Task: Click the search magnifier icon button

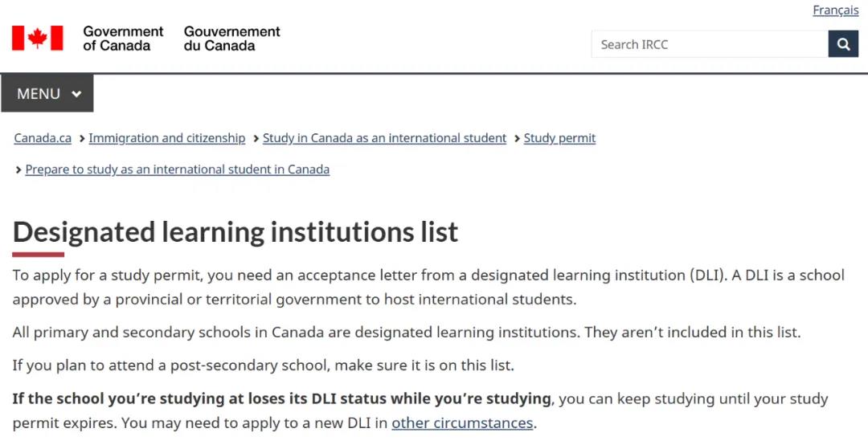Action: point(843,44)
